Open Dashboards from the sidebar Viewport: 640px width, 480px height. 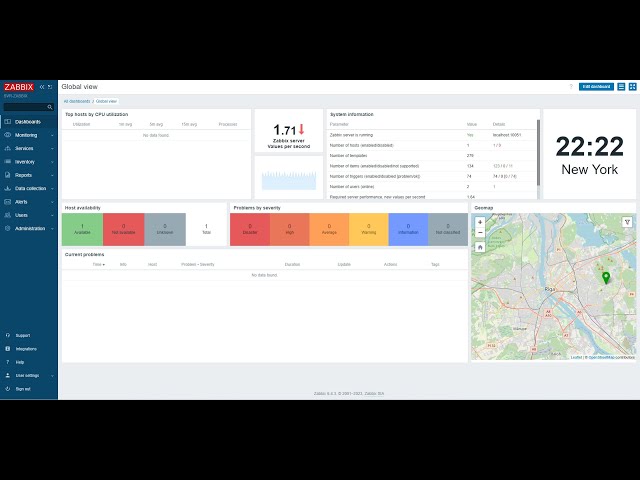point(29,122)
